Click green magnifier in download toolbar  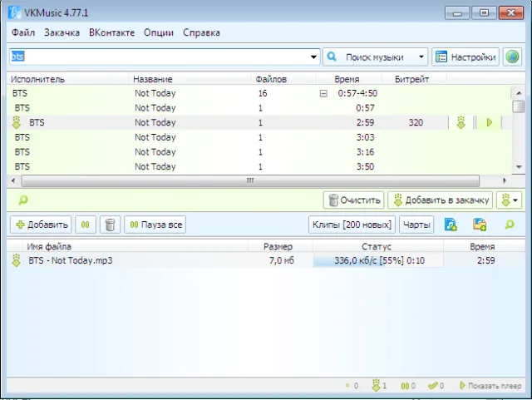[510, 225]
